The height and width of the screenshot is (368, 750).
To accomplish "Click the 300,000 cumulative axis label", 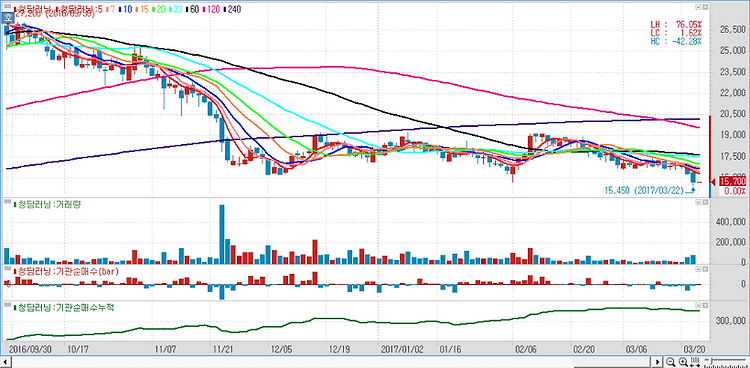I will pyautogui.click(x=730, y=320).
